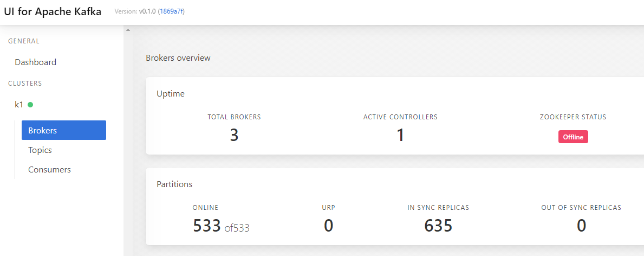This screenshot has height=256, width=644.
Task: Select the Total Brokers count 3
Action: [x=234, y=135]
